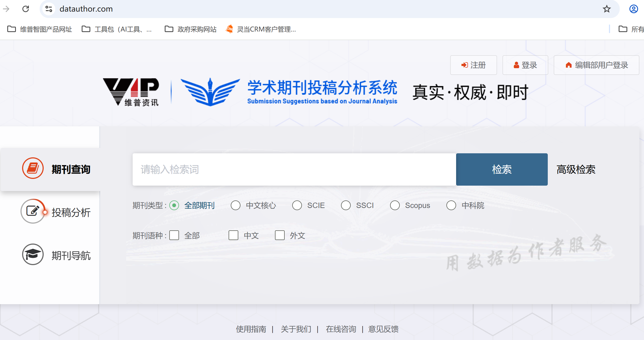Click the 灵当CRM bookmark icon
The image size is (644, 340).
point(229,29)
